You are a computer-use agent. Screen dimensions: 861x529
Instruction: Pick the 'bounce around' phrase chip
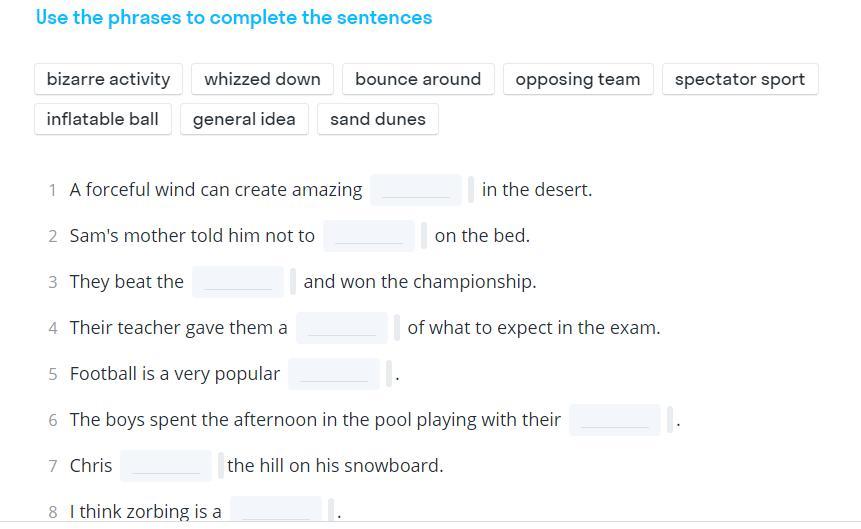[x=418, y=79]
